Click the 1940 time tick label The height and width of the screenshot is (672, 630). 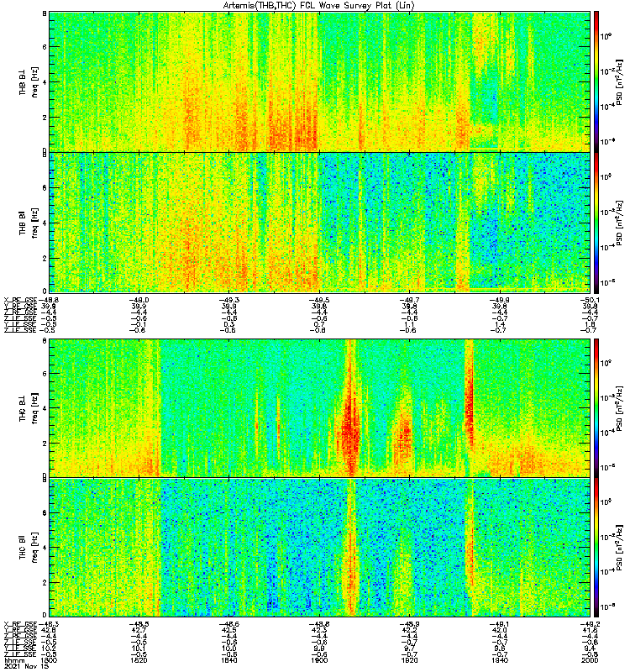point(500,660)
